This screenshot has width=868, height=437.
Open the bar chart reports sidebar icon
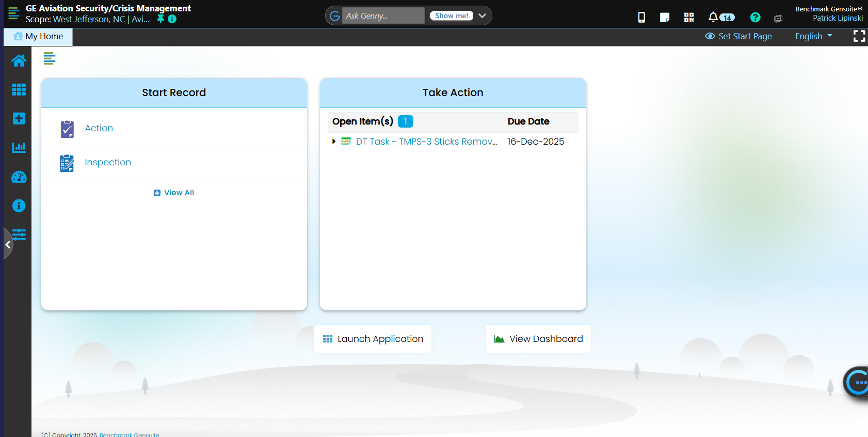point(19,148)
